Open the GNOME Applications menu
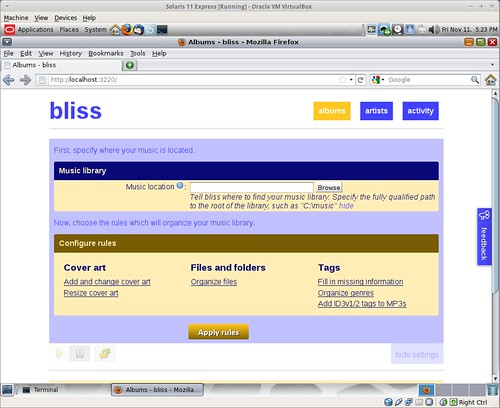500x408 pixels. (x=35, y=30)
